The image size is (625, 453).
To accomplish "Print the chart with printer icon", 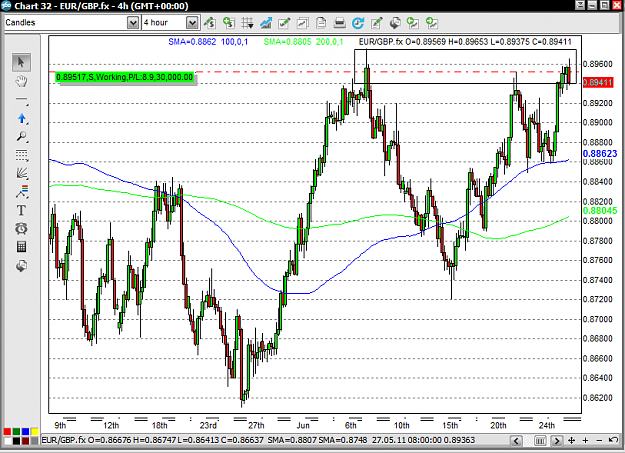I will (x=339, y=23).
